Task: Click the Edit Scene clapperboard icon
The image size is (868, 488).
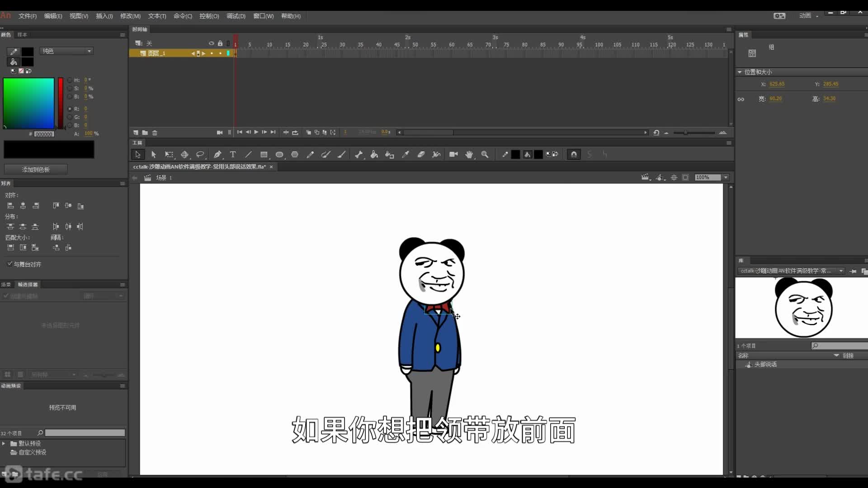Action: (646, 178)
